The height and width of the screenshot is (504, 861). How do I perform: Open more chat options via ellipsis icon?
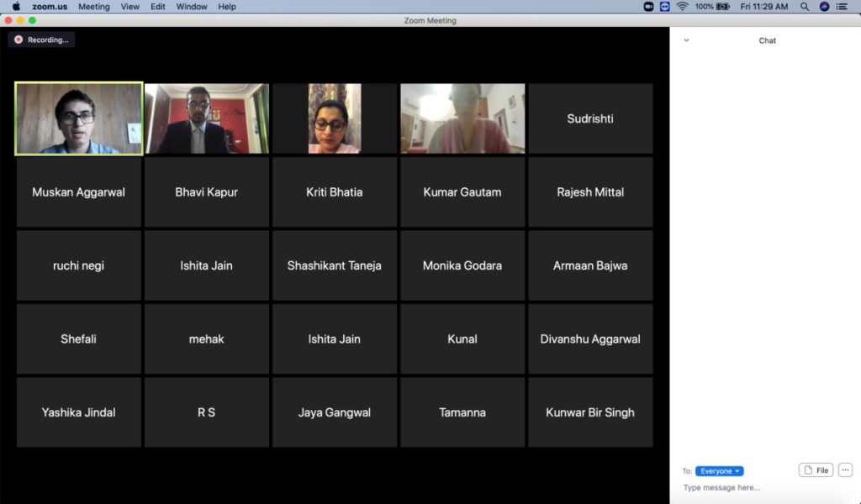point(844,470)
